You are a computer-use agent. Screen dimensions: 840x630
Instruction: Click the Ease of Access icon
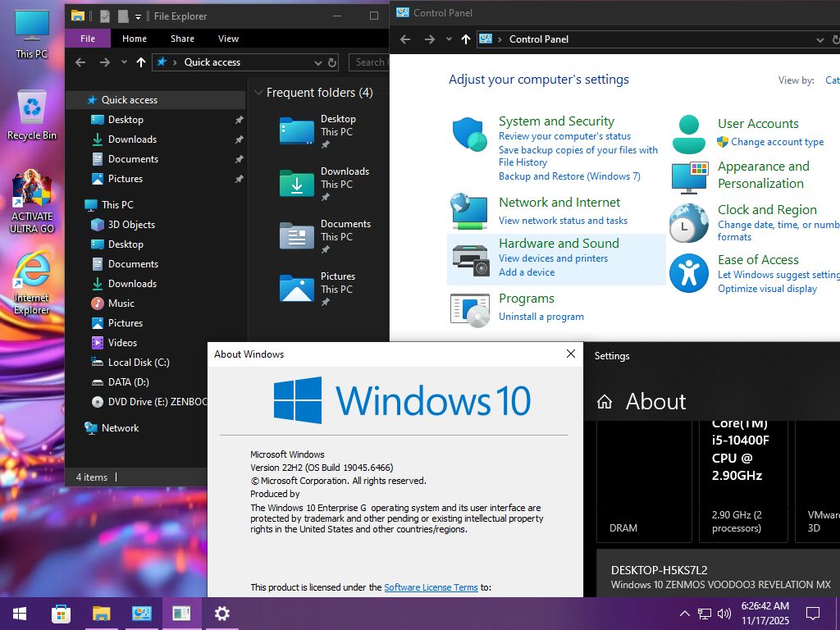689,273
